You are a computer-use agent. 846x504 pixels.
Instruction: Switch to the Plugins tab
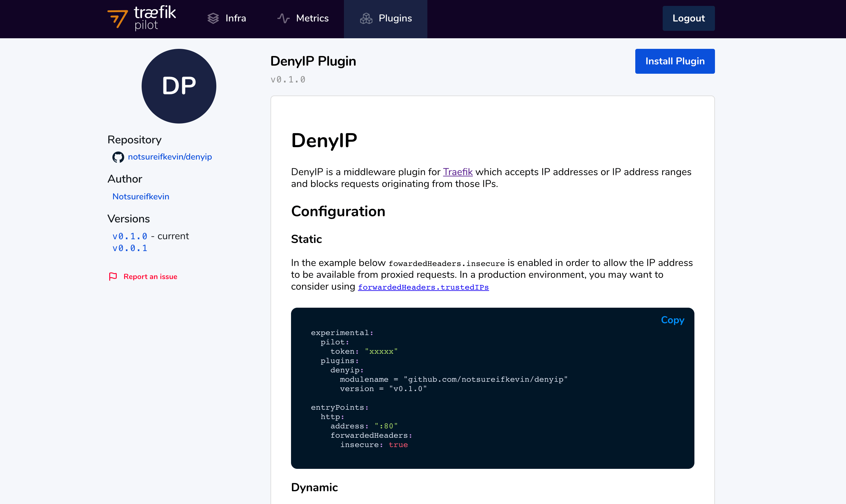(395, 18)
